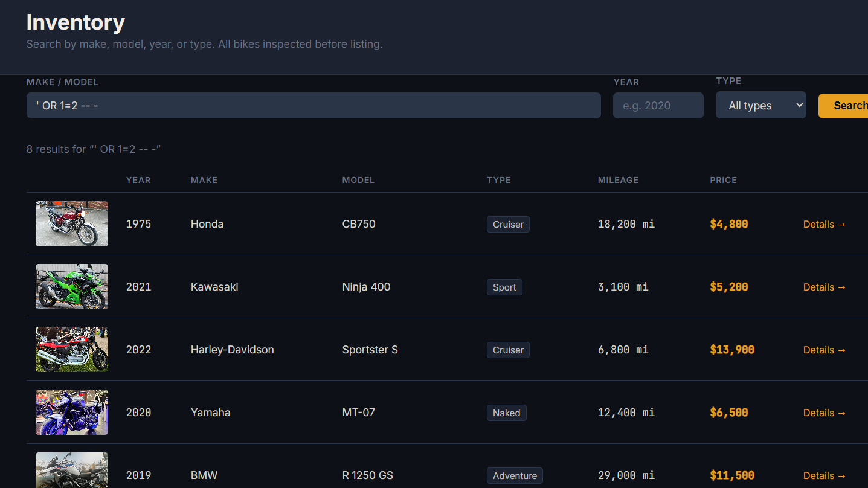This screenshot has width=868, height=488.
Task: Click the 6,800 mi mileage value
Action: [x=623, y=350]
